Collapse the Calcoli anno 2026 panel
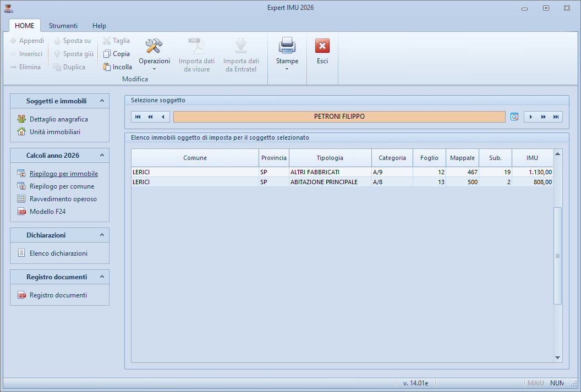Screen dimensions: 581x392 (x=101, y=156)
